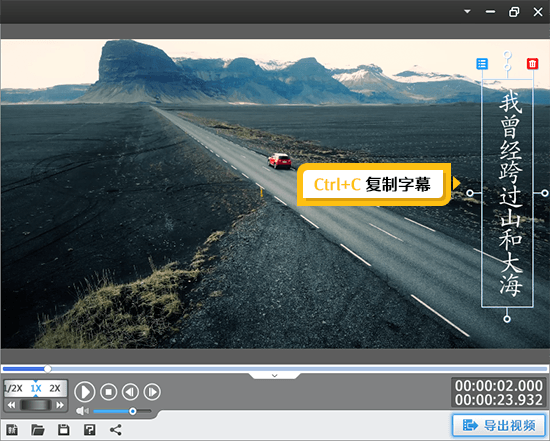Click the 导出视频 export button
550x441 pixels.
point(499,426)
